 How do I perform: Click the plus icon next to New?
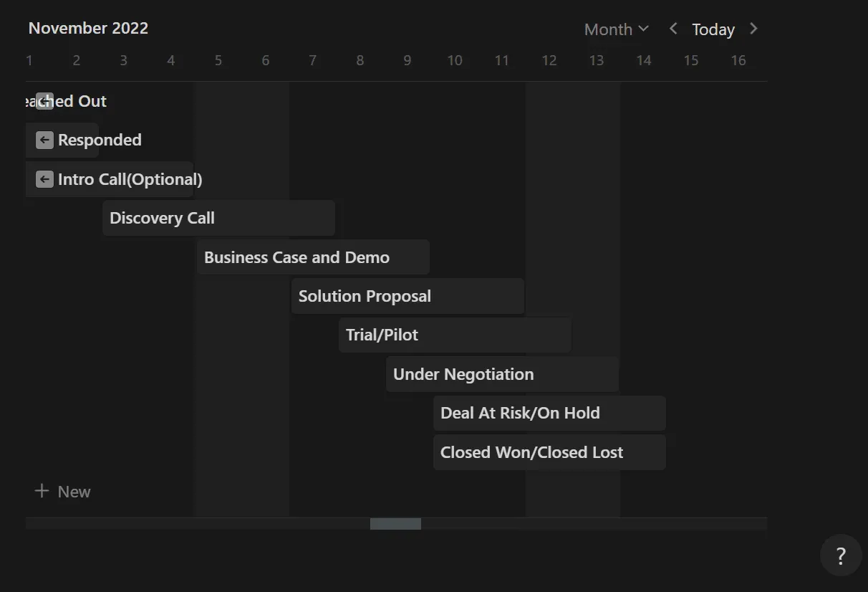point(42,491)
